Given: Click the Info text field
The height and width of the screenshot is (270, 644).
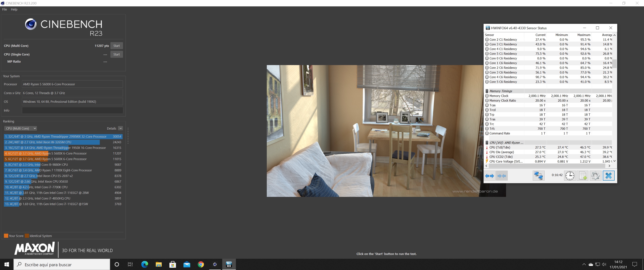Looking at the screenshot, I should point(72,110).
